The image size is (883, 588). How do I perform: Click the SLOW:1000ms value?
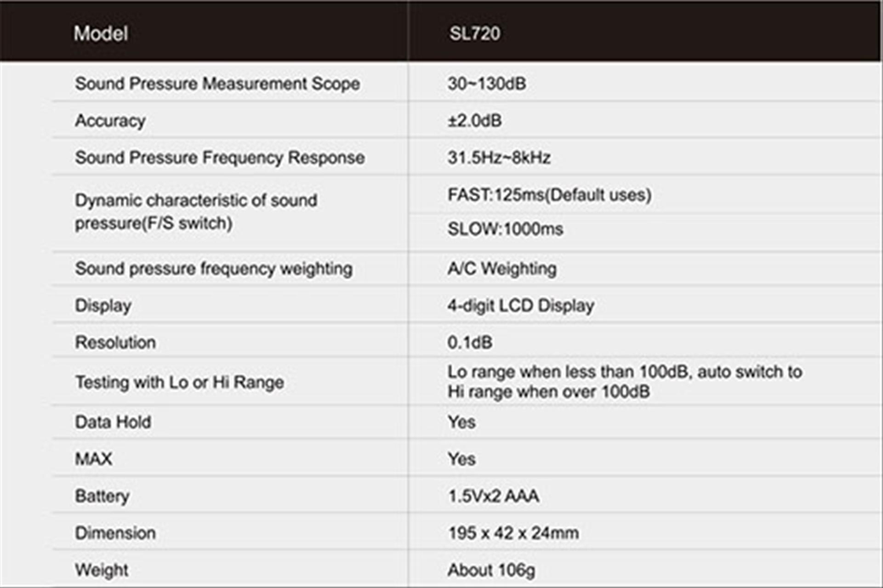[505, 229]
